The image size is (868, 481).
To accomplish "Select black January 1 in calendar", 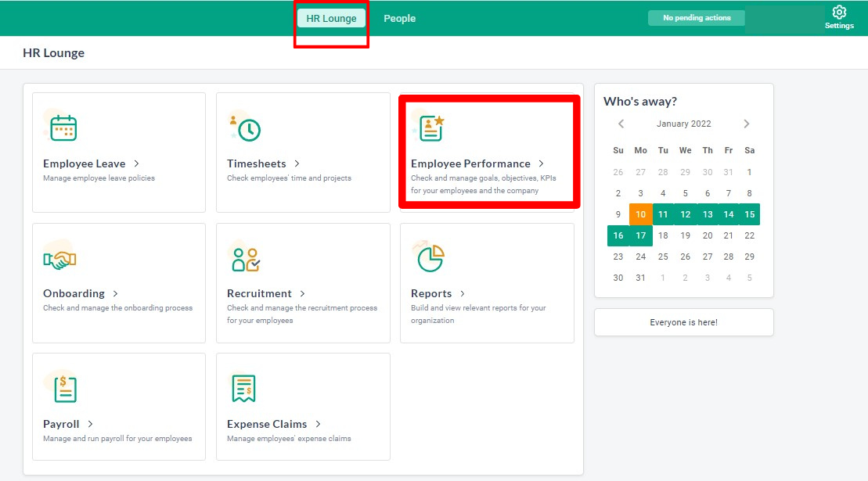I will (x=750, y=172).
